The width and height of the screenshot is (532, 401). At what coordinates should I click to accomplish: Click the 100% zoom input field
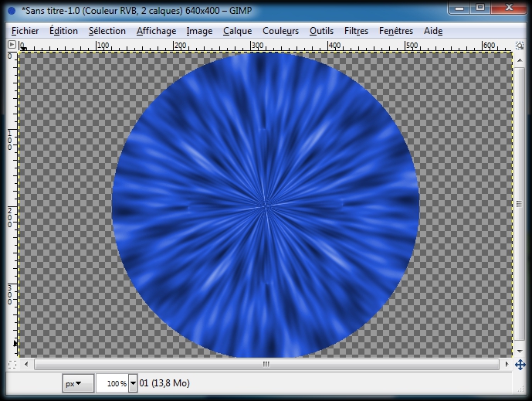coord(112,383)
